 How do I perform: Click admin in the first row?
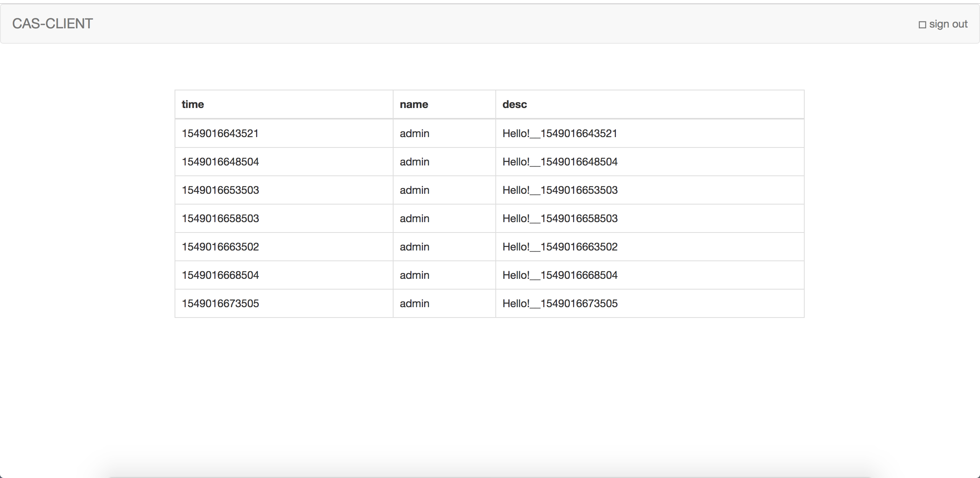(x=415, y=133)
